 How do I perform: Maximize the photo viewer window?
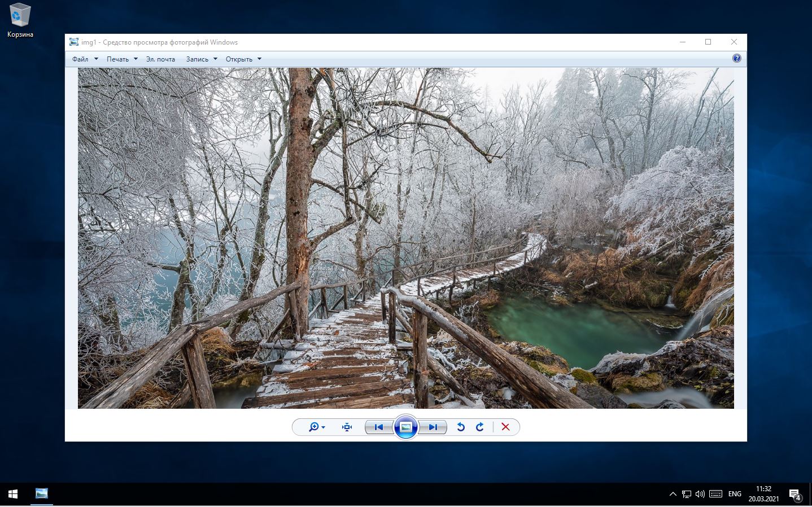pyautogui.click(x=708, y=42)
